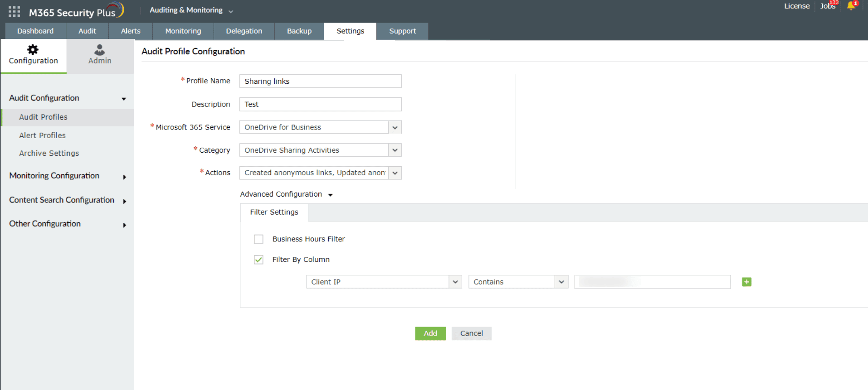Open the Microsoft 365 Service dropdown
This screenshot has height=390, width=868.
point(395,127)
